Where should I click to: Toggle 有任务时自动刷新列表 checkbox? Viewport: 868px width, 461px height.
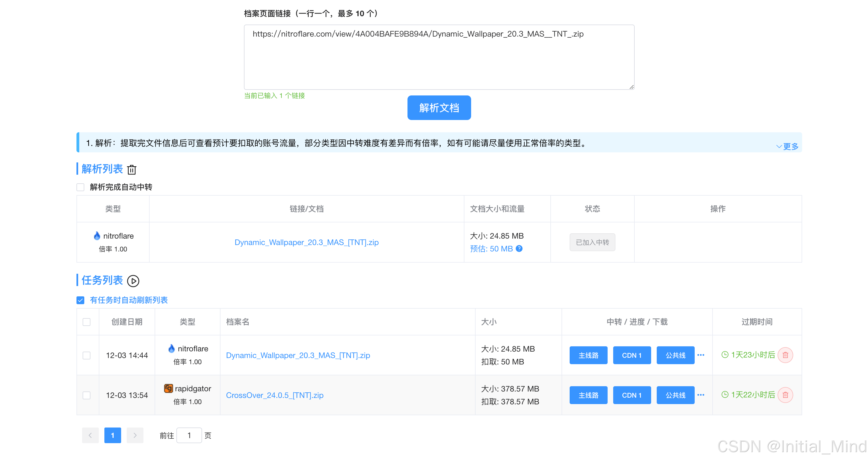pyautogui.click(x=80, y=300)
